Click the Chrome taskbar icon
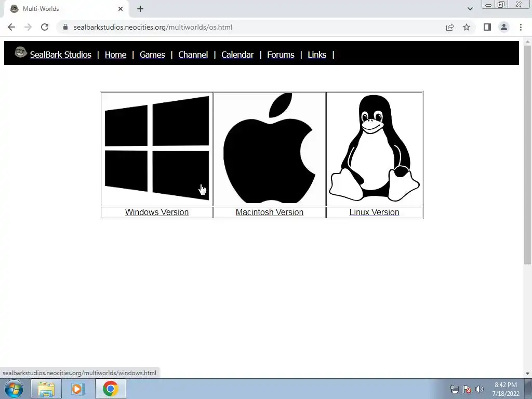The height and width of the screenshot is (399, 532). (x=111, y=389)
